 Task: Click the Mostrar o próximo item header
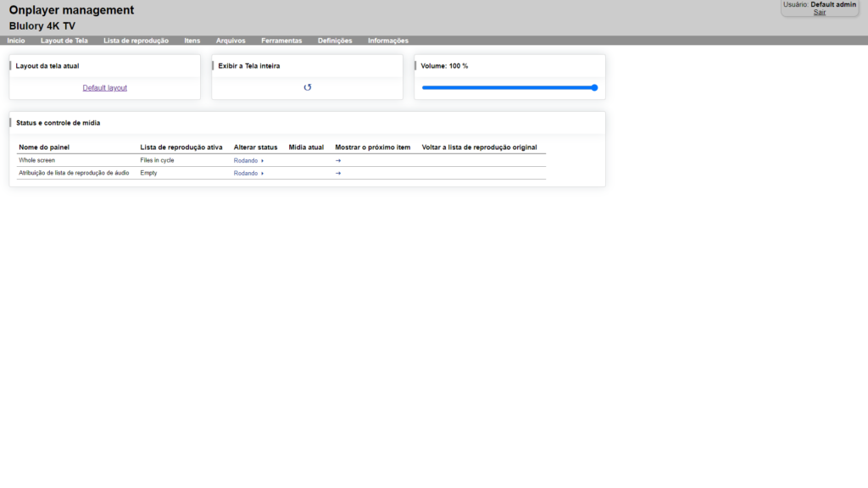pyautogui.click(x=373, y=147)
